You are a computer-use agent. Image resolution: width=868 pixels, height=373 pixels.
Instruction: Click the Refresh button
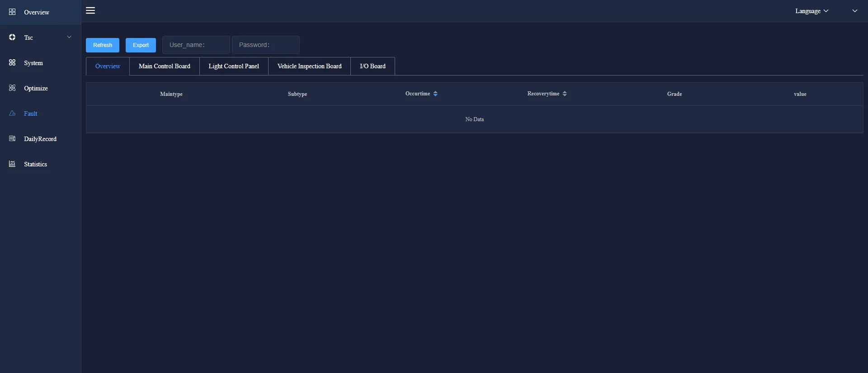click(x=103, y=45)
